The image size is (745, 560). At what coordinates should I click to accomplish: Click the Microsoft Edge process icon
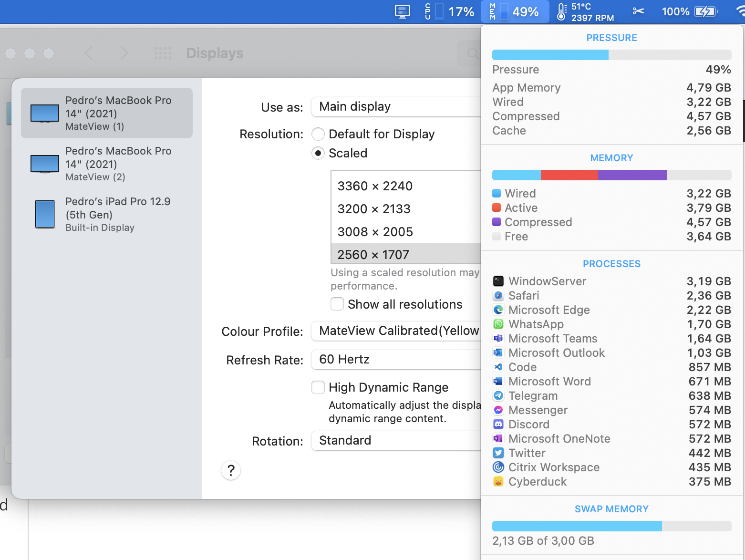498,310
